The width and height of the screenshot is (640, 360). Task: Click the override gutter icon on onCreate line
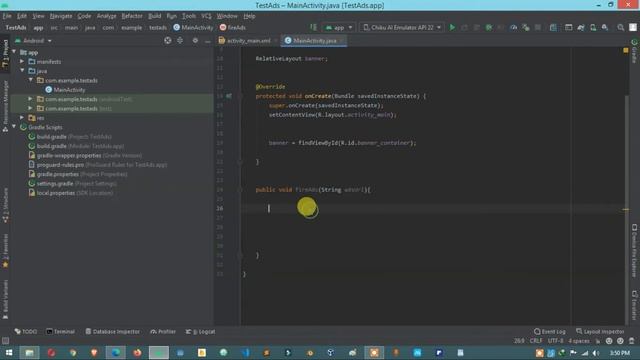click(x=229, y=96)
